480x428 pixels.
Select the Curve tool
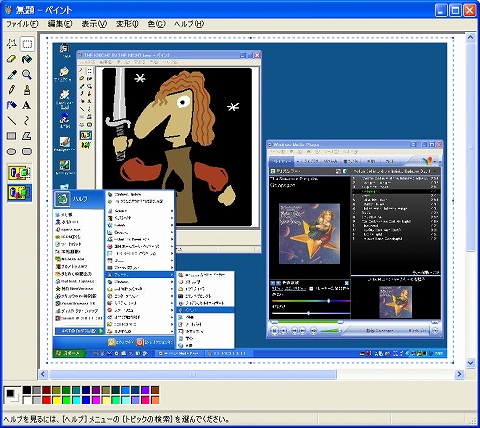point(27,120)
